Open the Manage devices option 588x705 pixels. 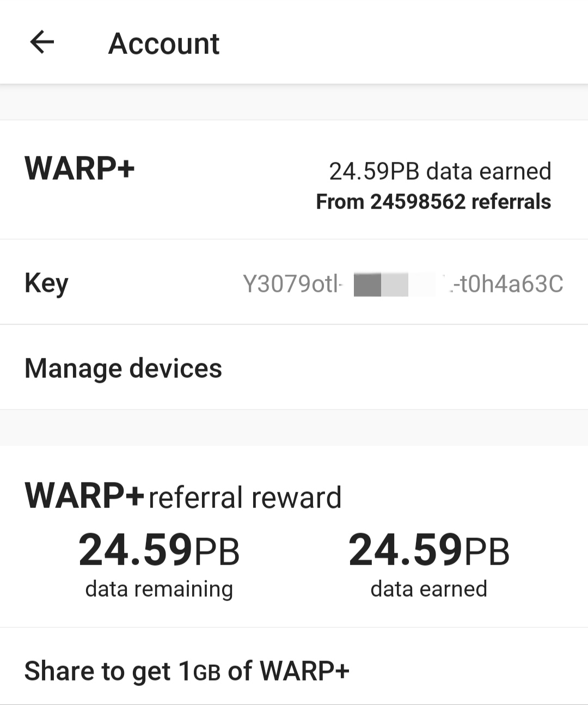click(294, 367)
